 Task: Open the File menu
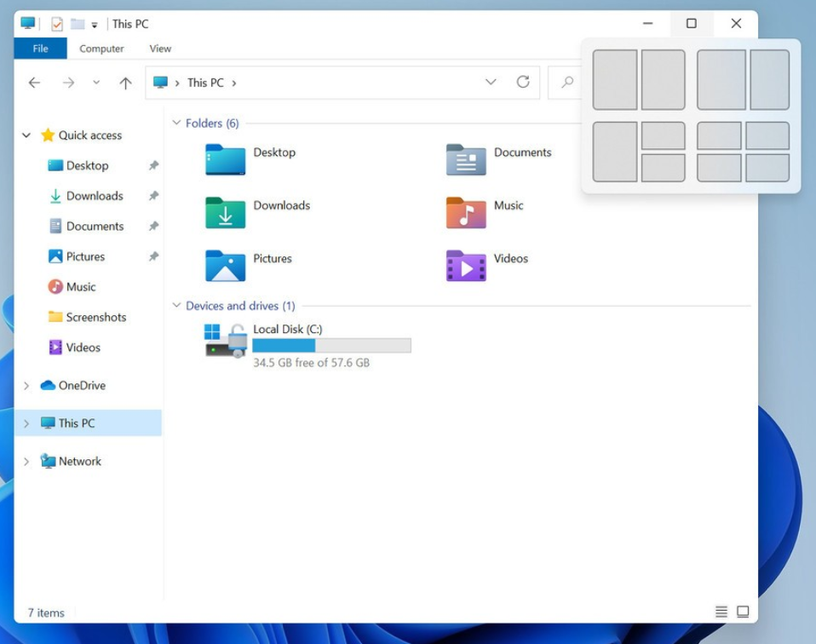pos(39,49)
